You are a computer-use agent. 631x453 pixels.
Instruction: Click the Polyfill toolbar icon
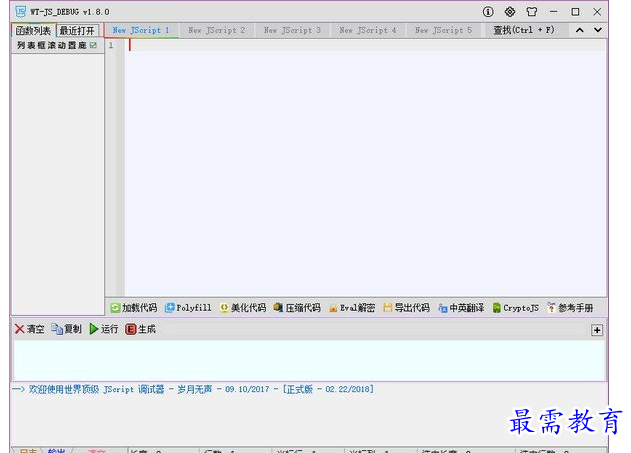coord(170,308)
